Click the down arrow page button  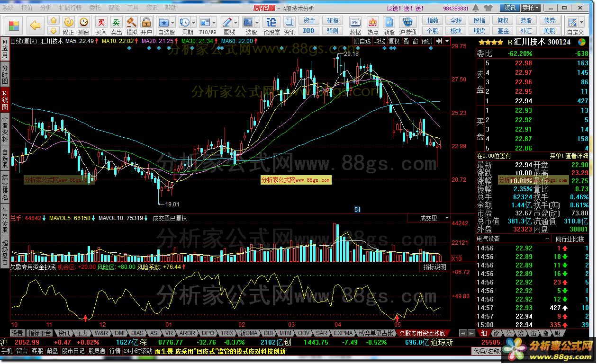53,31
